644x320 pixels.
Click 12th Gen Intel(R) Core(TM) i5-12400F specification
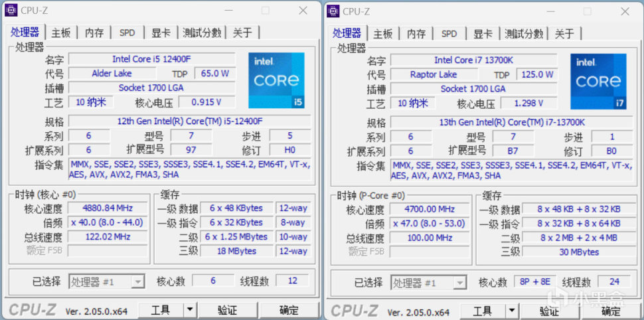(x=190, y=121)
